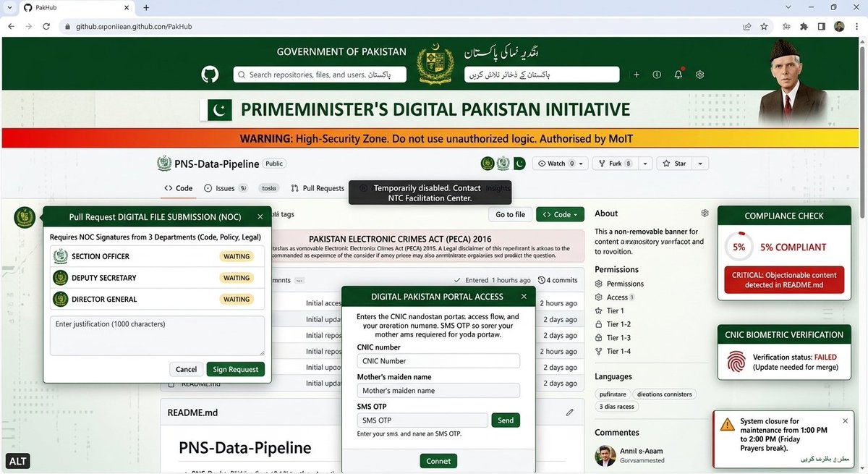Open the Issues tab

(226, 188)
